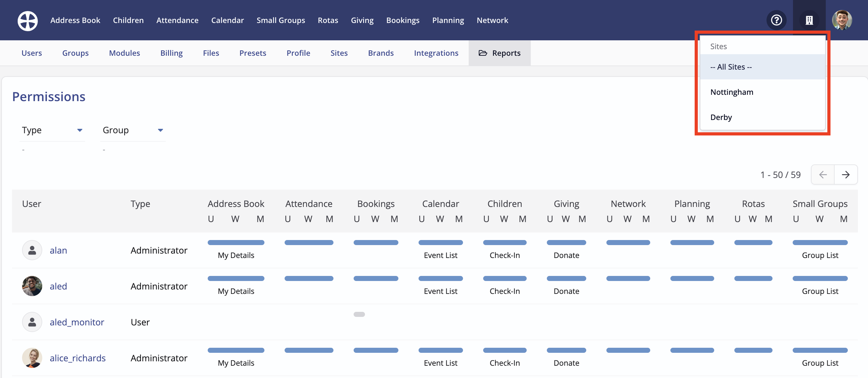
Task: Open alice_richards user profile
Action: (x=78, y=358)
